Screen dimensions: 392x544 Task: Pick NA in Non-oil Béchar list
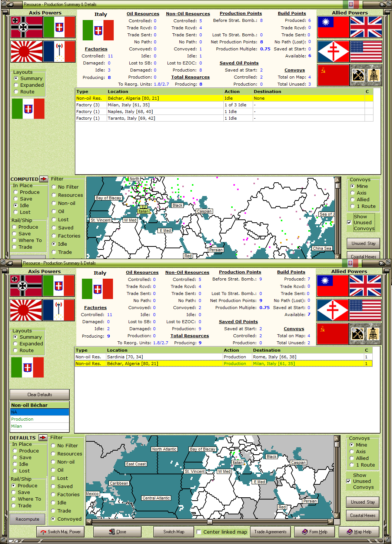point(40,412)
